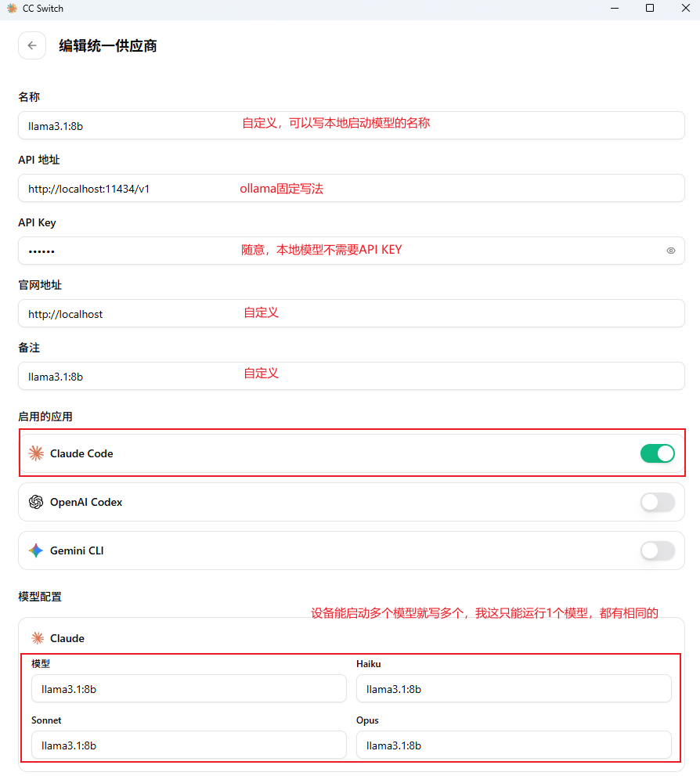Go back using the arrow button
This screenshot has height=776, width=700.
click(x=32, y=45)
